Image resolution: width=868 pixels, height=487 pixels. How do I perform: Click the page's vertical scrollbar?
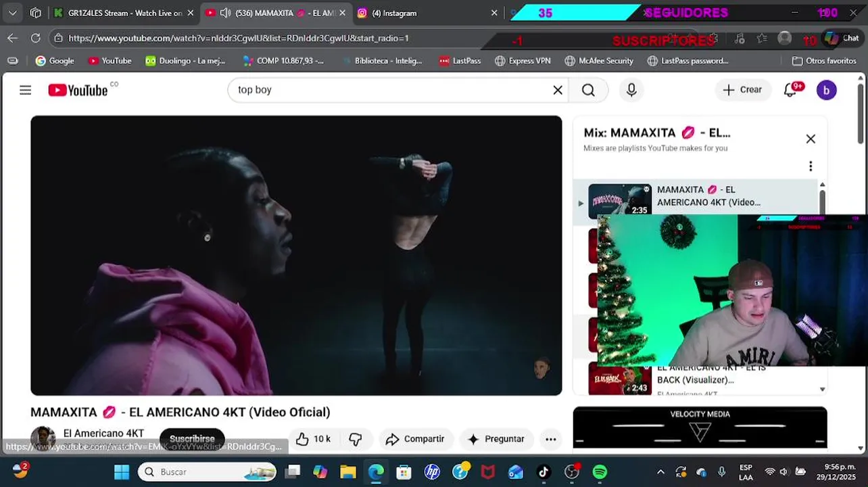pyautogui.click(x=861, y=112)
